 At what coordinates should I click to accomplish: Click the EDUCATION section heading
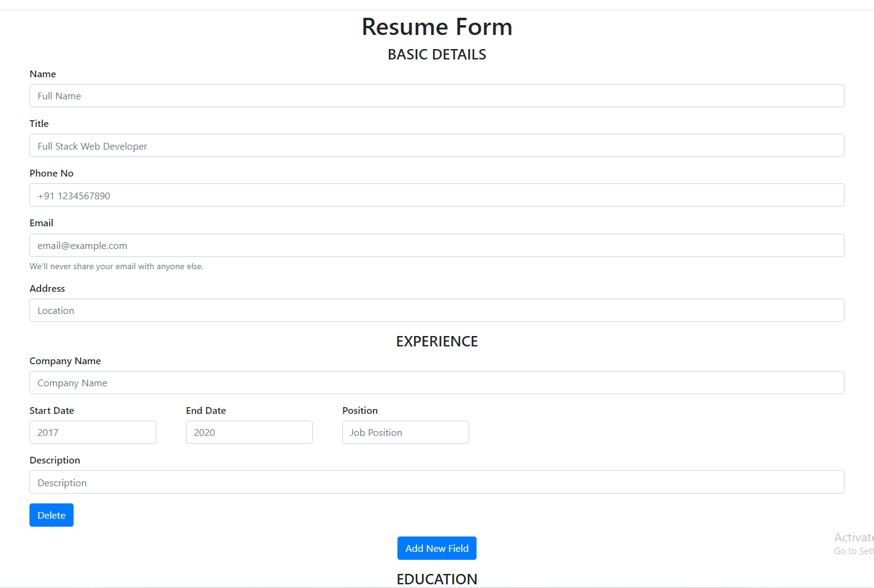point(437,579)
